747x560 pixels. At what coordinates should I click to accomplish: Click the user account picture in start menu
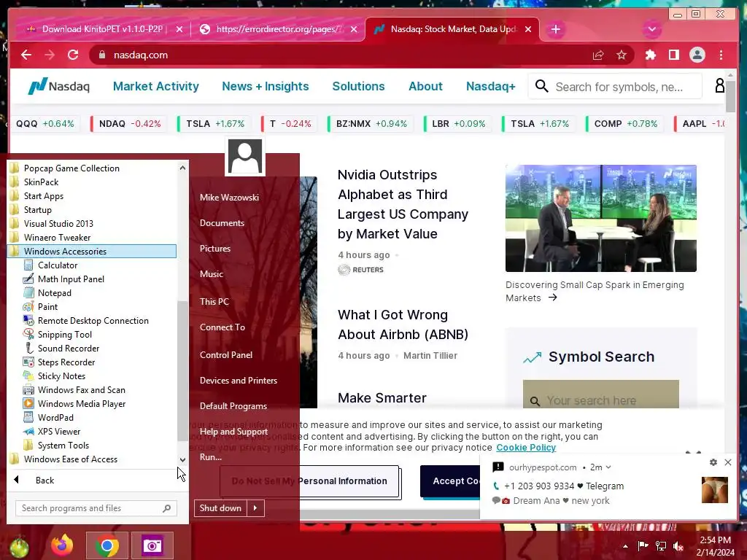pyautogui.click(x=245, y=156)
